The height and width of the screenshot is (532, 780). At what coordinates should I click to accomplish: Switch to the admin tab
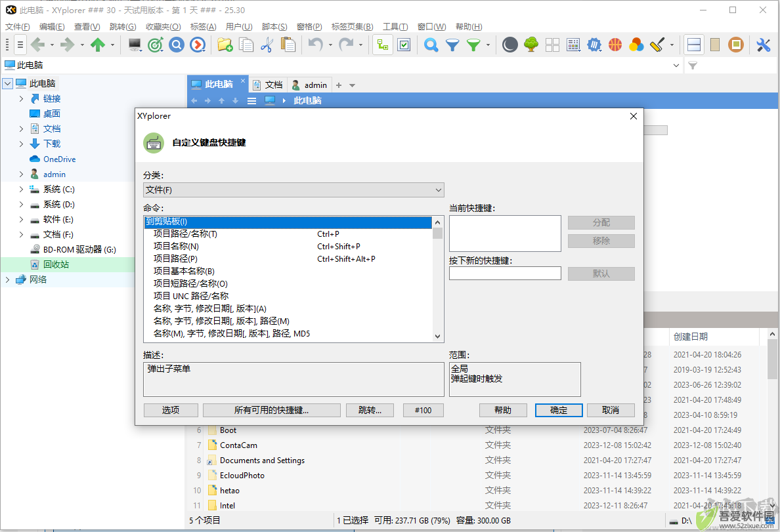point(309,85)
